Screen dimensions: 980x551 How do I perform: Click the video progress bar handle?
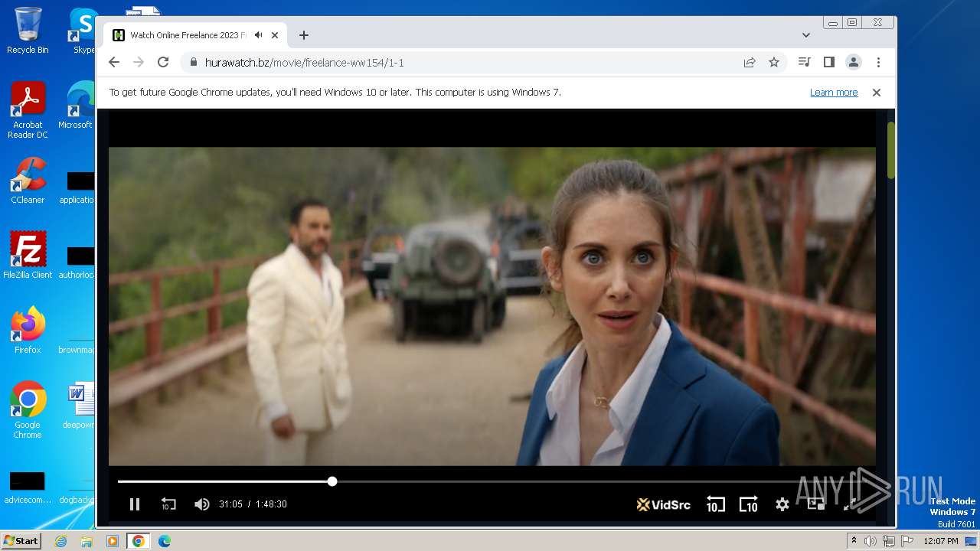coord(332,481)
